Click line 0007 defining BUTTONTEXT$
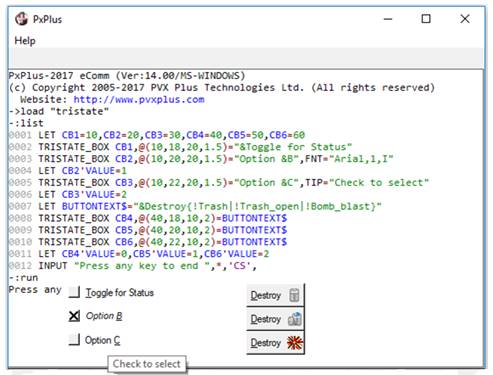This screenshot has width=493, height=375. point(195,206)
